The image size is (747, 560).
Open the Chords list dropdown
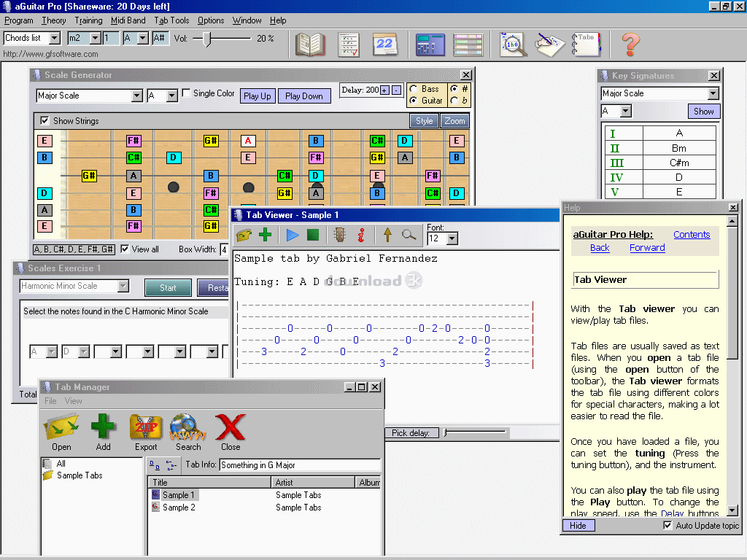click(55, 38)
